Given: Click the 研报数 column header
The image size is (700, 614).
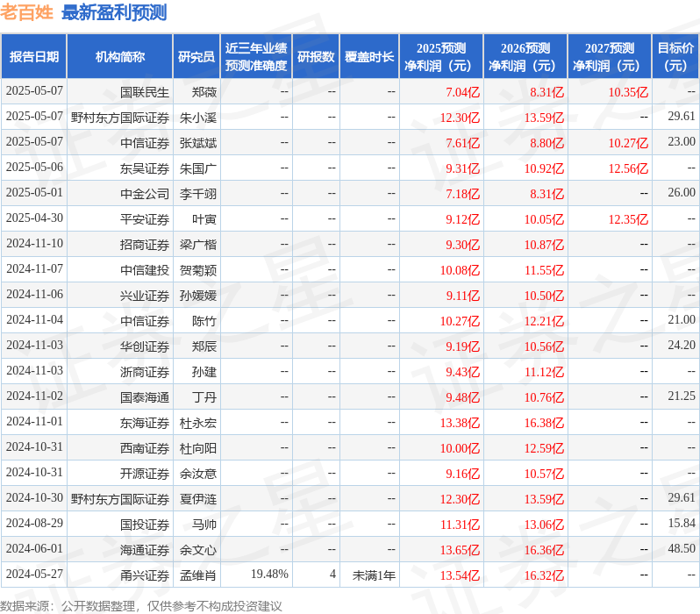Looking at the screenshot, I should 316,57.
